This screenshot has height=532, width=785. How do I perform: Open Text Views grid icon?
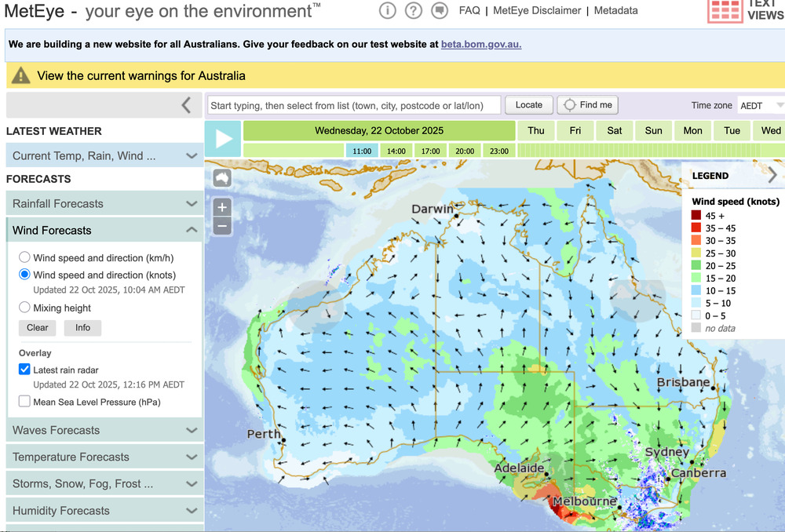click(725, 9)
